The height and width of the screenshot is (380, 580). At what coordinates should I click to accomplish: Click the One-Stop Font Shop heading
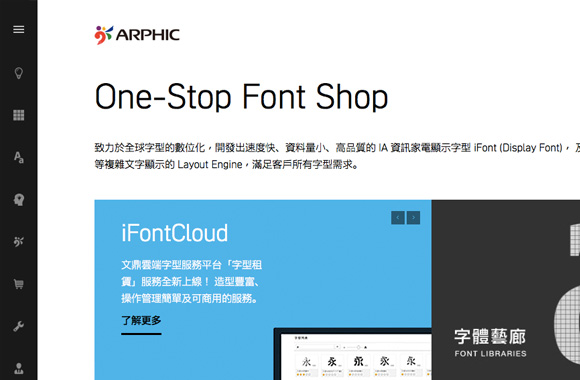[x=241, y=97]
